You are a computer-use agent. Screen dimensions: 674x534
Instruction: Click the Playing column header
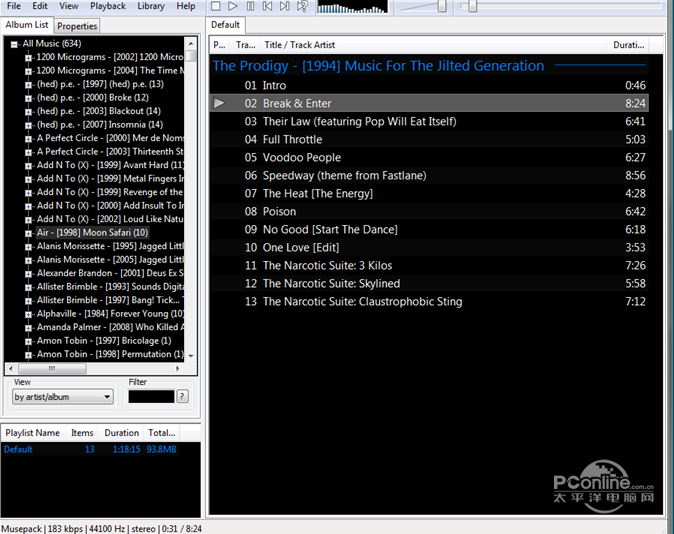coord(220,45)
